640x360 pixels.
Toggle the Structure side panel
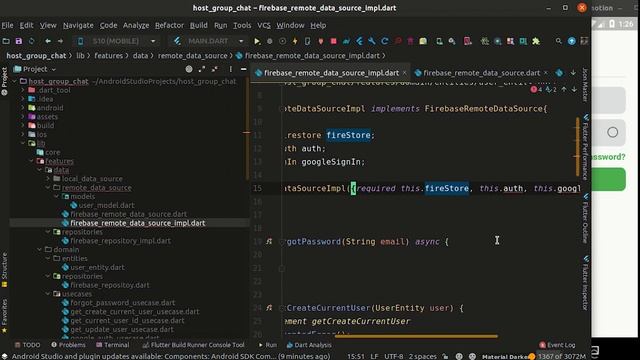coord(4,270)
